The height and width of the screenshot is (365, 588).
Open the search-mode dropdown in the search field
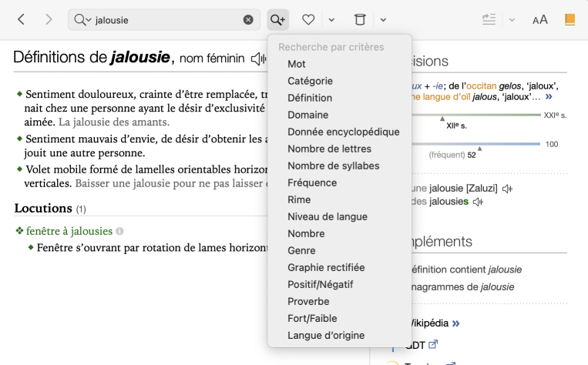[82, 19]
